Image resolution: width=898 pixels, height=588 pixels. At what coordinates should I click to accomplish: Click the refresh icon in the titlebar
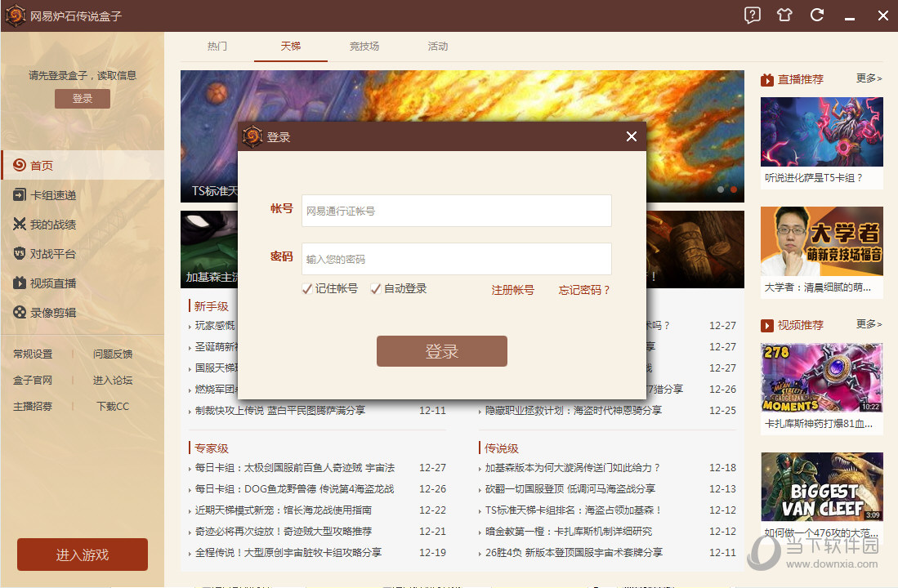click(x=816, y=16)
